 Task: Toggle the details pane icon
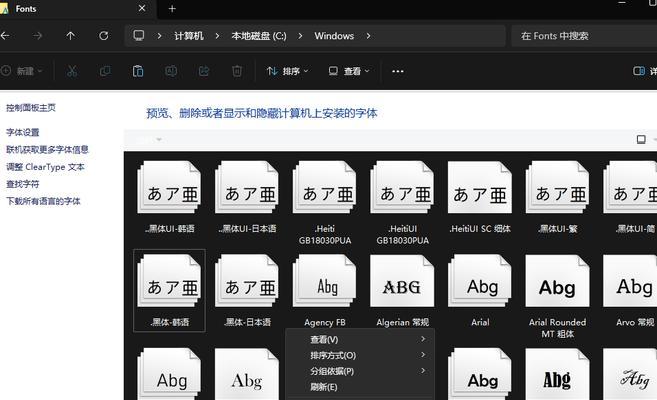[639, 71]
